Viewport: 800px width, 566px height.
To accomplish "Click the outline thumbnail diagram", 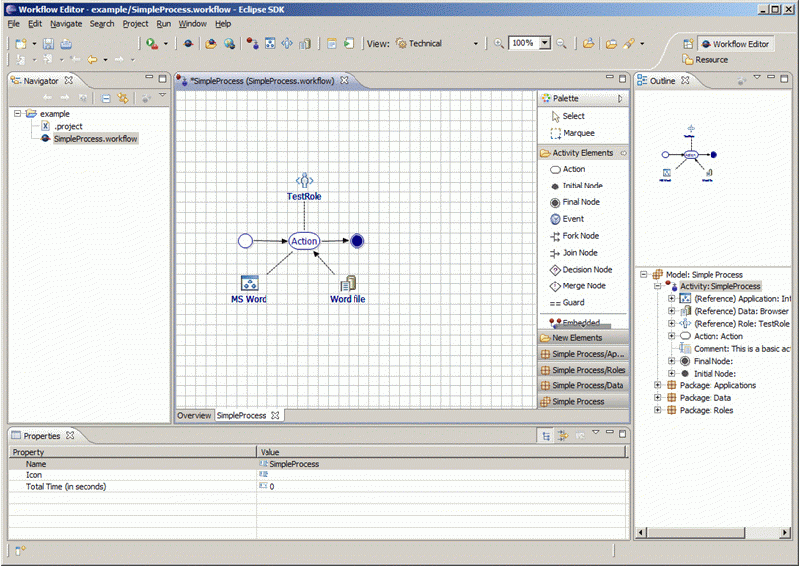I will (x=689, y=154).
